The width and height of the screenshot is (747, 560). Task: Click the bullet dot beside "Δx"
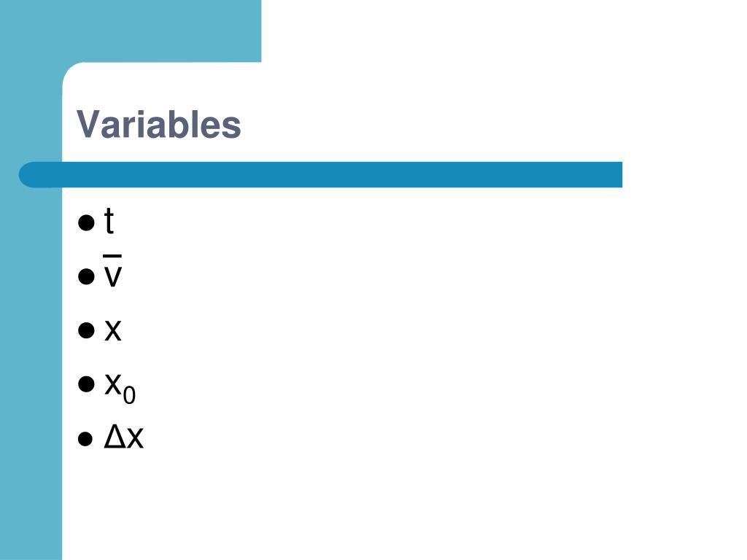[x=85, y=438]
